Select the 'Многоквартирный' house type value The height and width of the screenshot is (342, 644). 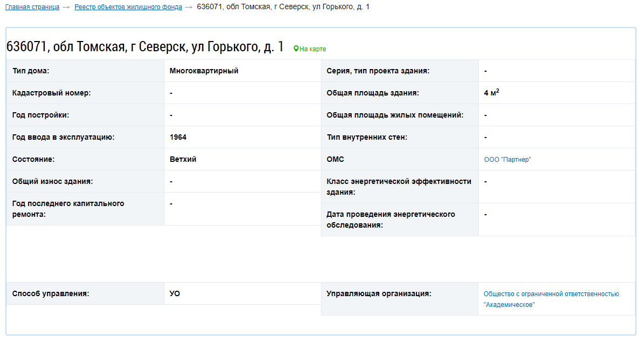point(204,71)
